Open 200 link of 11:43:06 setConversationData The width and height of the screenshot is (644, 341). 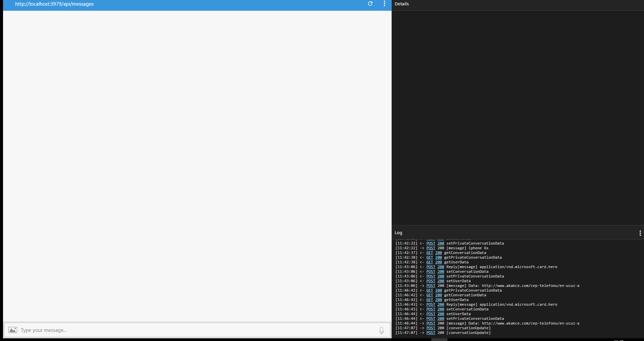click(x=441, y=271)
